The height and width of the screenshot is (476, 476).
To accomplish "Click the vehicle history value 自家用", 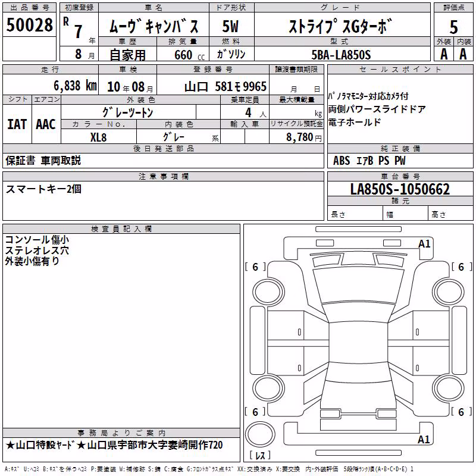I will coord(127,55).
